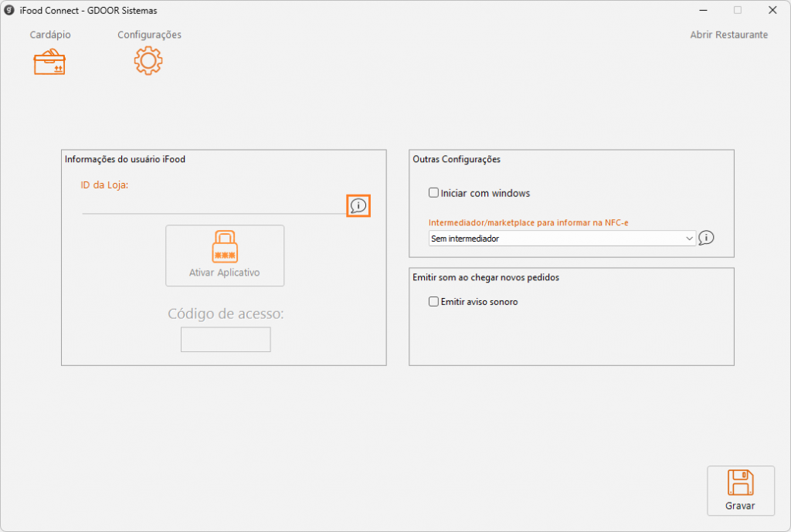
Task: Click the ID da Loja info icon
Action: coord(358,205)
